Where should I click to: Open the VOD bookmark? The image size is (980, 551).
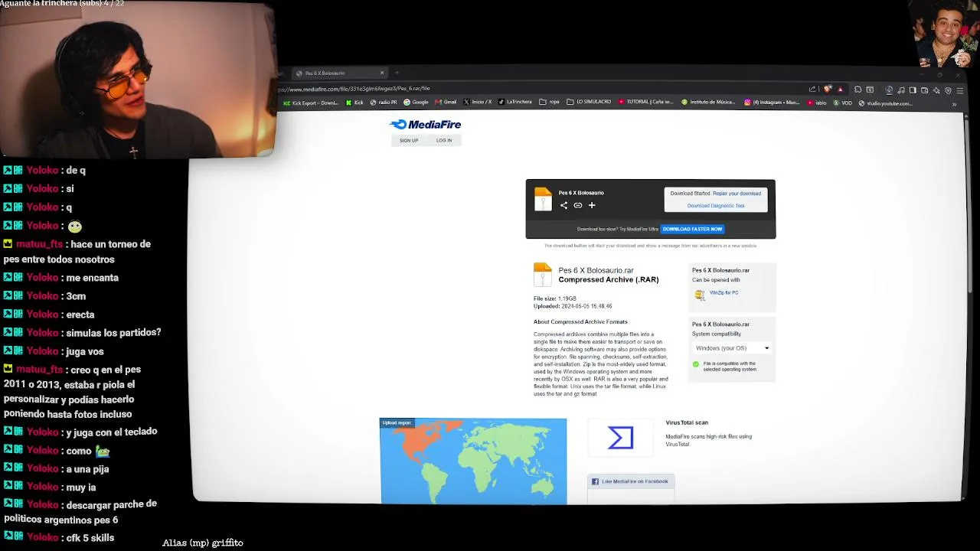842,103
